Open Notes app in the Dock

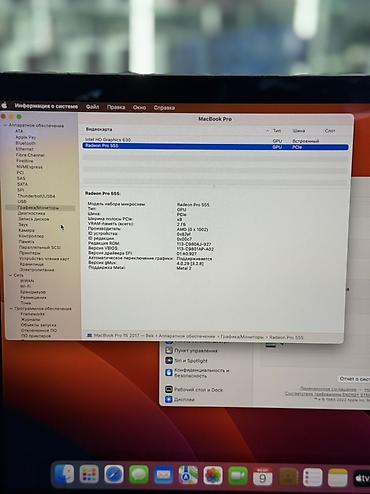coord(338,478)
